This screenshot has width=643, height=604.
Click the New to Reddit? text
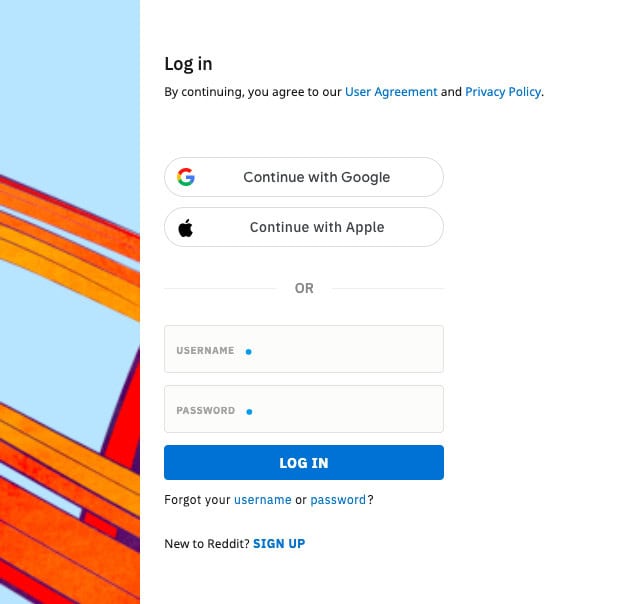[x=207, y=544]
